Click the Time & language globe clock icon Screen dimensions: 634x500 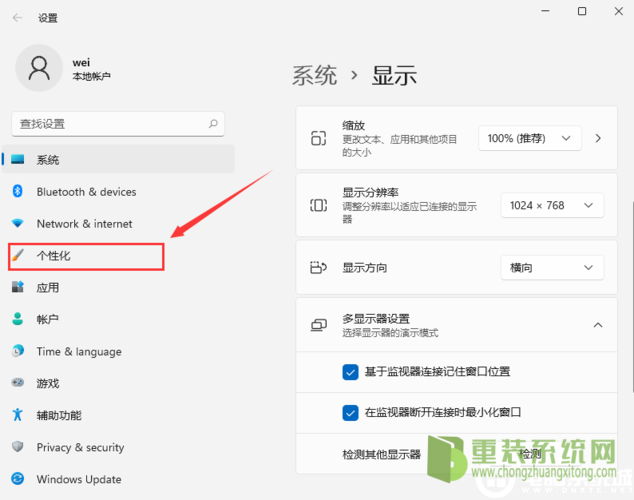[18, 351]
